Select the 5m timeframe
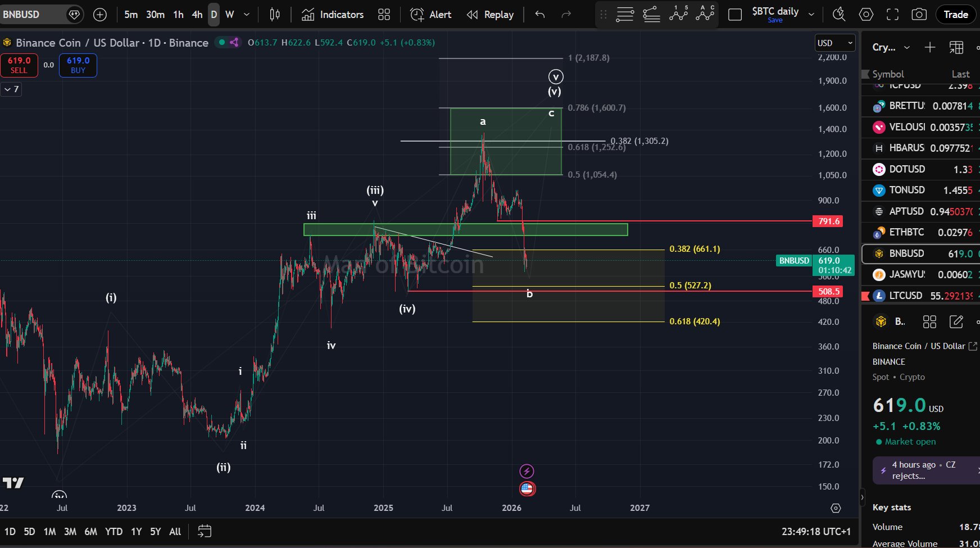The image size is (980, 548). point(131,15)
